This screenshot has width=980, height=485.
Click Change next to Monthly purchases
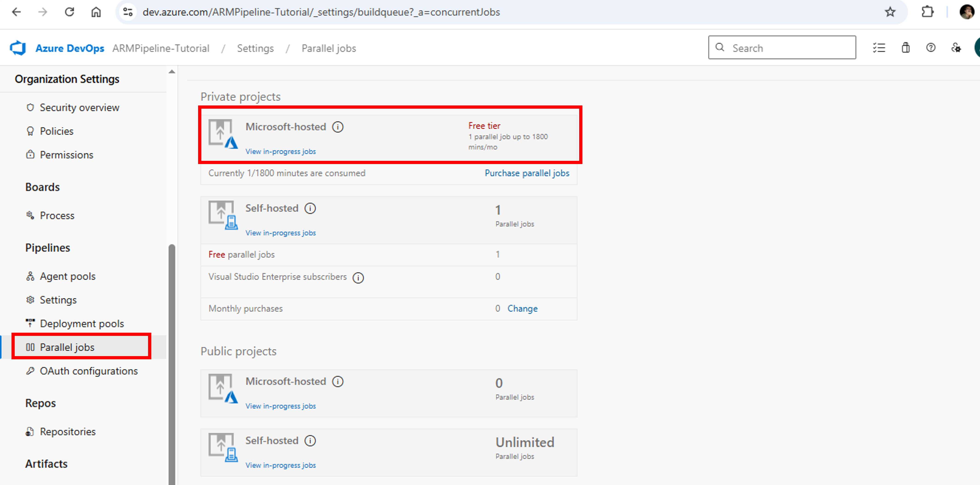(x=523, y=308)
